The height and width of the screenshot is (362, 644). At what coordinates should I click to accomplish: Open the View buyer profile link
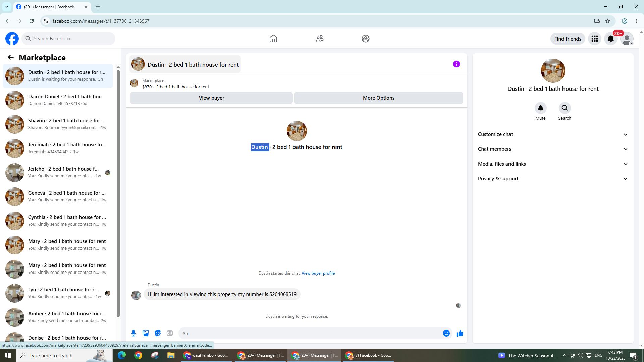tap(318, 273)
